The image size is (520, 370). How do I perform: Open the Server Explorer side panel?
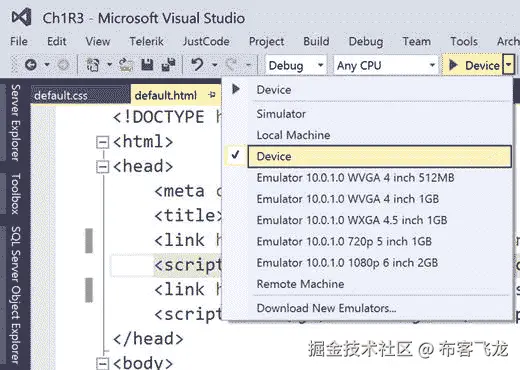pyautogui.click(x=15, y=122)
